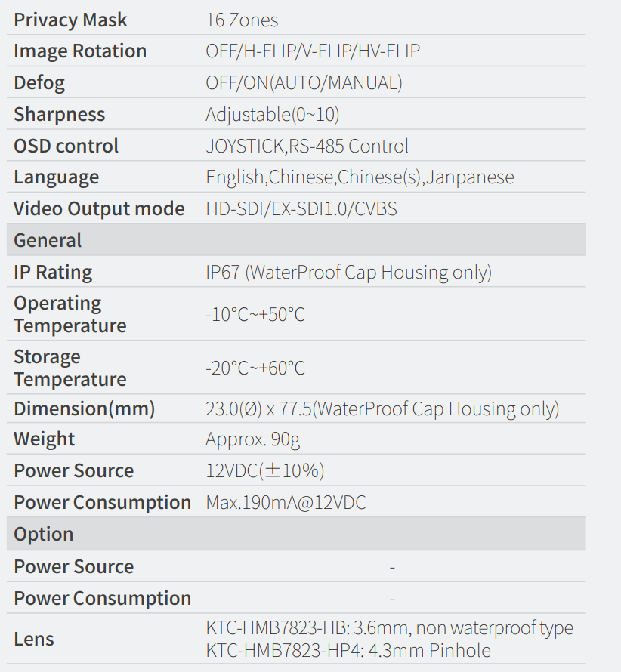Click the Privacy Mask row label
The height and width of the screenshot is (672, 621).
(x=70, y=20)
